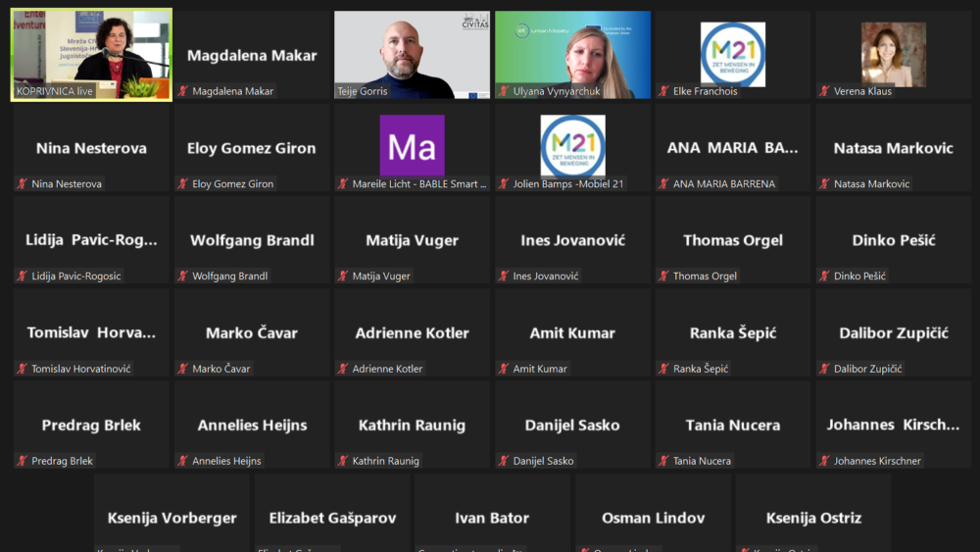Viewport: 980px width, 552px height.
Task: Click Predrag Brlek muted mic icon
Action: [x=22, y=461]
